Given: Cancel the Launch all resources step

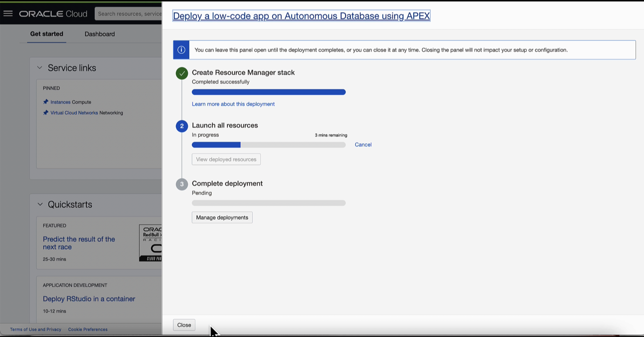Looking at the screenshot, I should (x=363, y=145).
